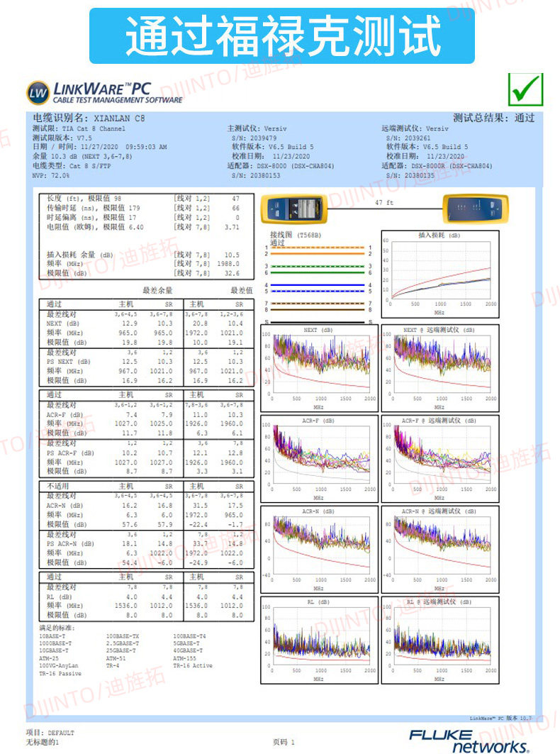Viewport: 560px width, 754px height.
Task: Open the RL @ 远端测试仪 graph
Action: [x=440, y=640]
